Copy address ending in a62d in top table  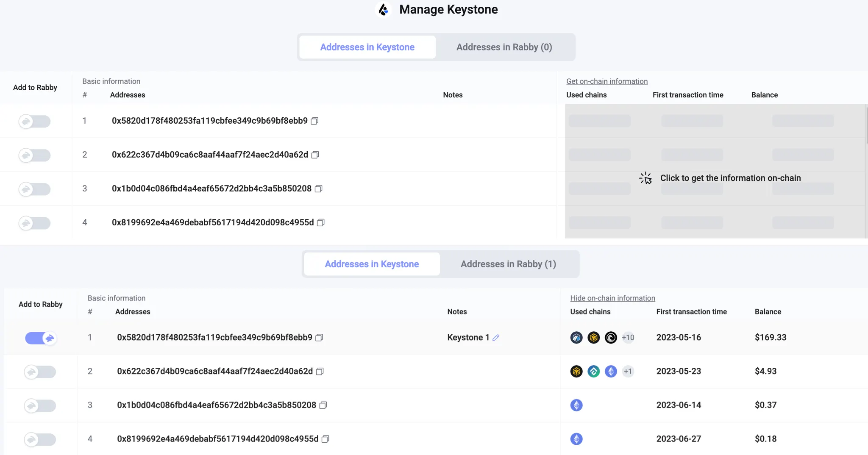pyautogui.click(x=315, y=155)
